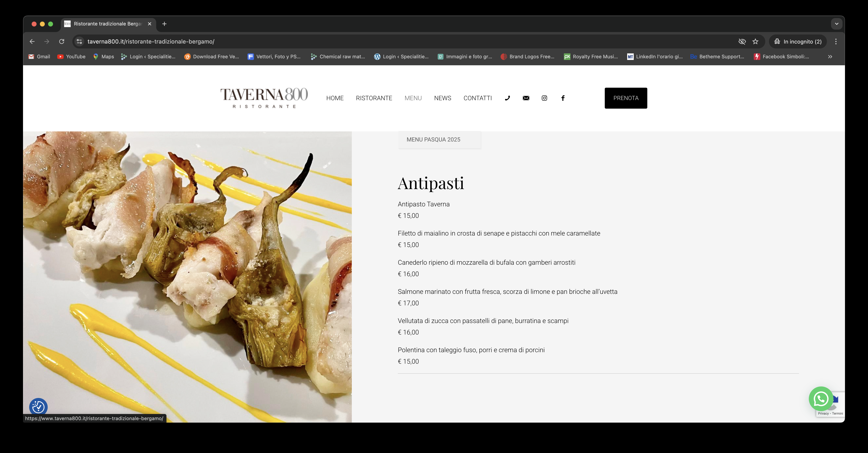The width and height of the screenshot is (868, 453).
Task: Open the WhatsApp chat bubble
Action: click(x=821, y=399)
